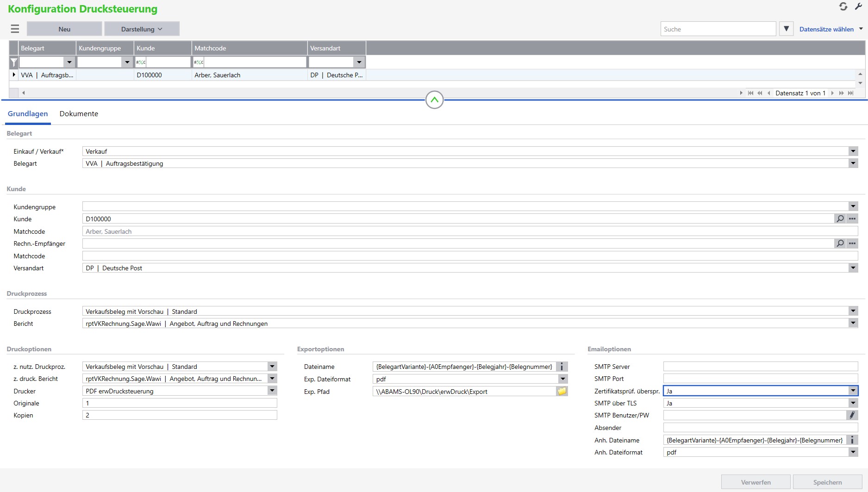
Task: Edit SMTP Benutzer/PW with pencil icon
Action: 852,416
